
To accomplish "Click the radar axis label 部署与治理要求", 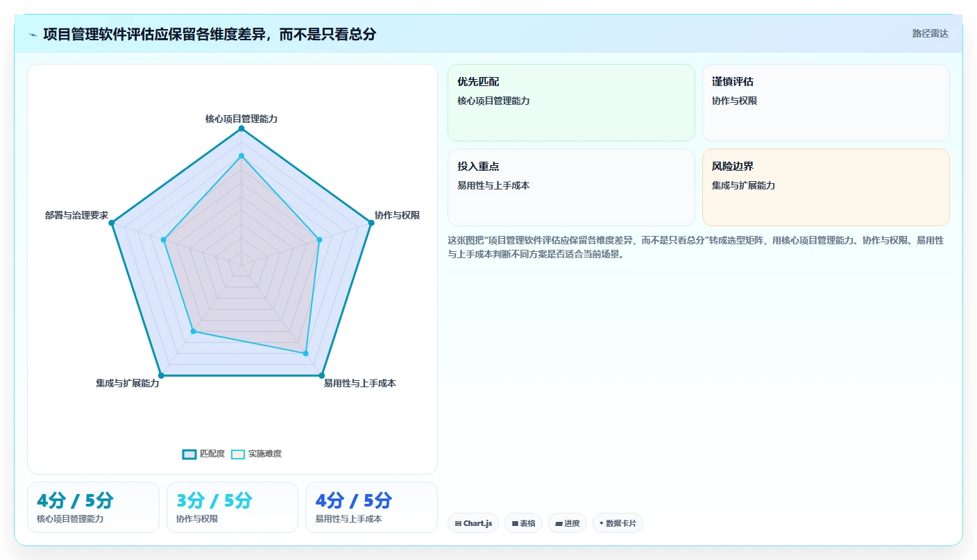I will pyautogui.click(x=76, y=215).
